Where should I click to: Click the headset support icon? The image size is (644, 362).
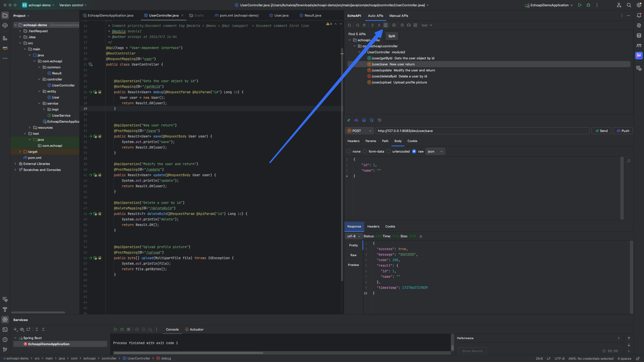[409, 25]
